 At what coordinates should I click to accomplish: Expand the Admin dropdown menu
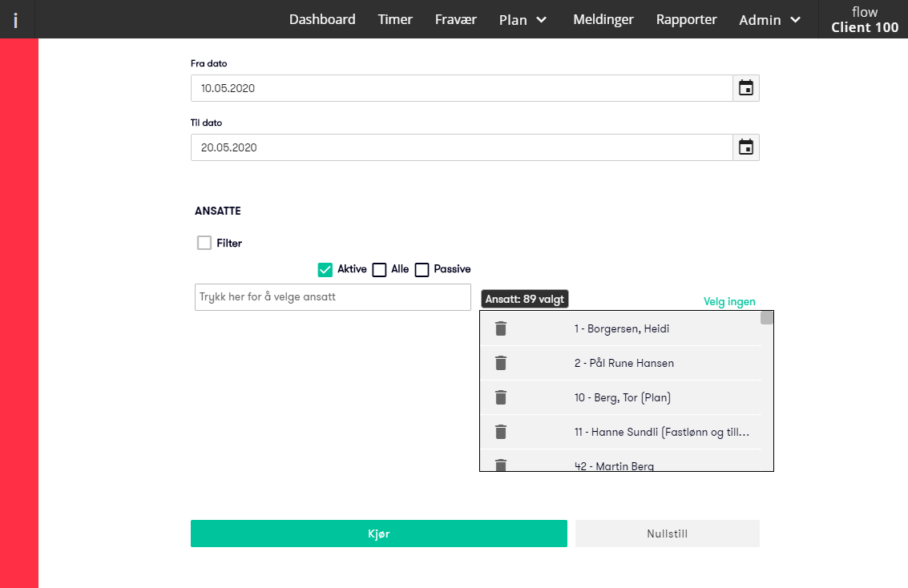tap(769, 20)
